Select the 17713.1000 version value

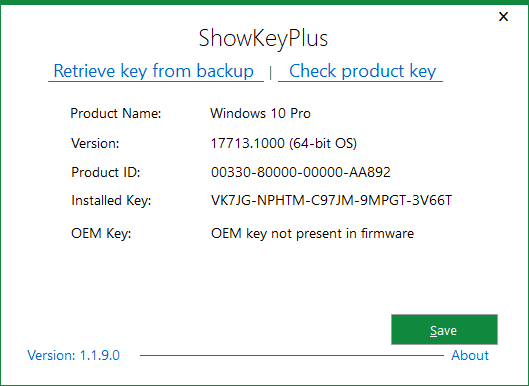284,143
